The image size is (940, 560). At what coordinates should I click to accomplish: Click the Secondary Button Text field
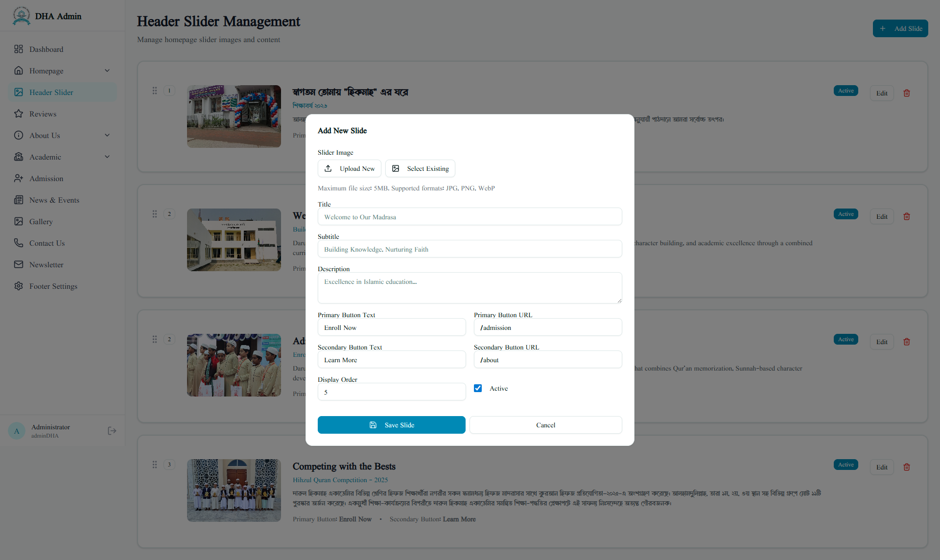(392, 360)
